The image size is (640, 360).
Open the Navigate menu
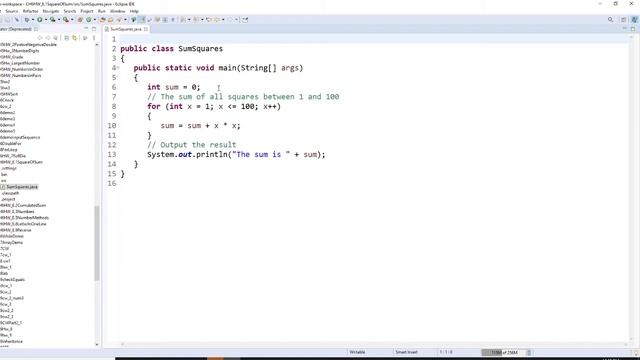pyautogui.click(x=51, y=11)
